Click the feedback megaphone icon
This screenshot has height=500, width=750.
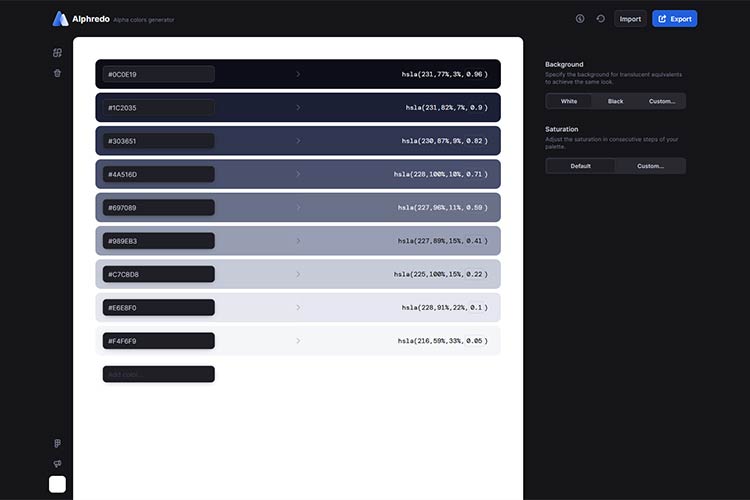pos(57,464)
